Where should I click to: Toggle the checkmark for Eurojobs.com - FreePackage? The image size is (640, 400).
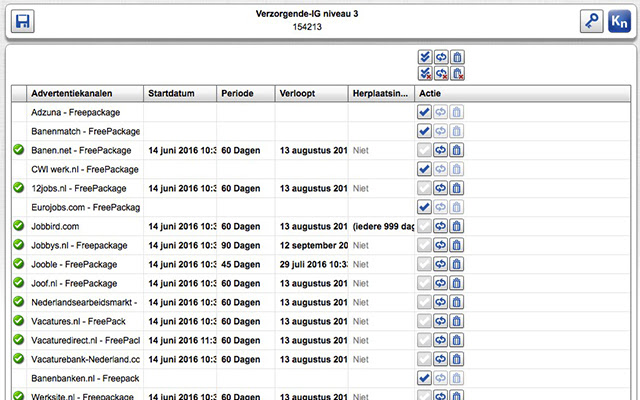coord(424,207)
